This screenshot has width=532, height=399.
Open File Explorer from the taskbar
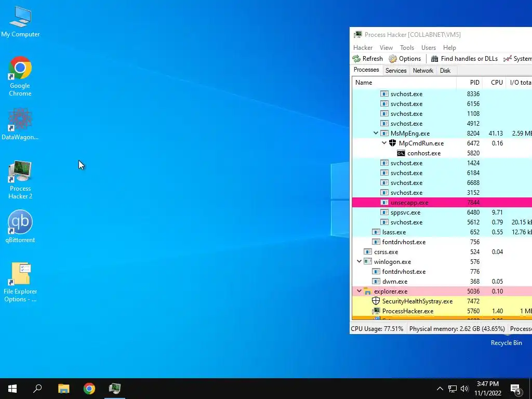[x=63, y=389]
